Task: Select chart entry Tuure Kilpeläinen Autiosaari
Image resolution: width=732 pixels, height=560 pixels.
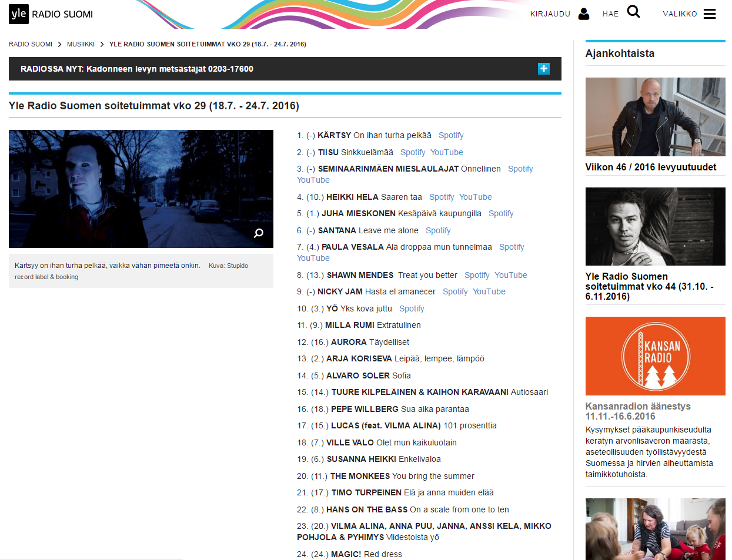Action: [x=423, y=392]
